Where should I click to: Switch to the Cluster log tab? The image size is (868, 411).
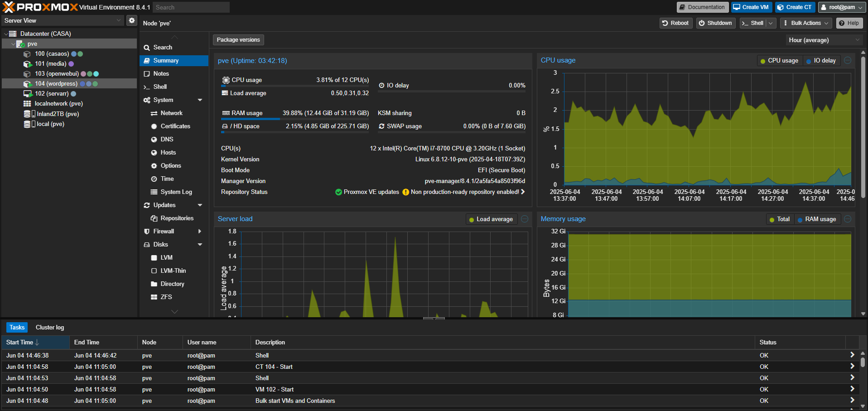[50, 327]
